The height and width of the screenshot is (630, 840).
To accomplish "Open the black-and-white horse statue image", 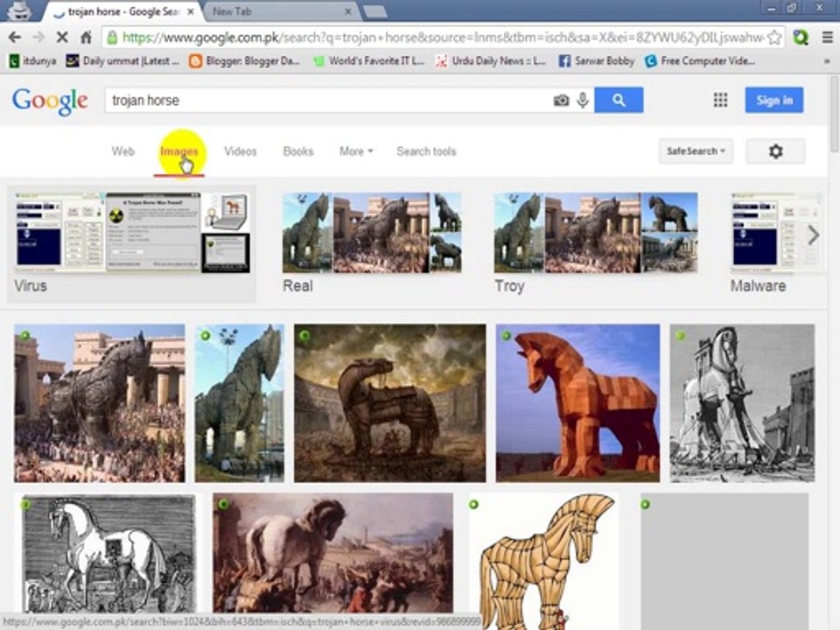I will tap(742, 402).
